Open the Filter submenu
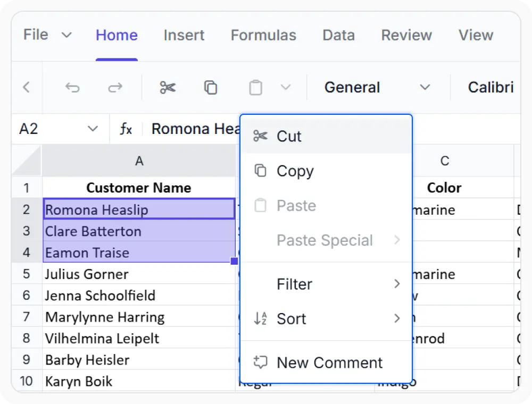 pos(326,284)
